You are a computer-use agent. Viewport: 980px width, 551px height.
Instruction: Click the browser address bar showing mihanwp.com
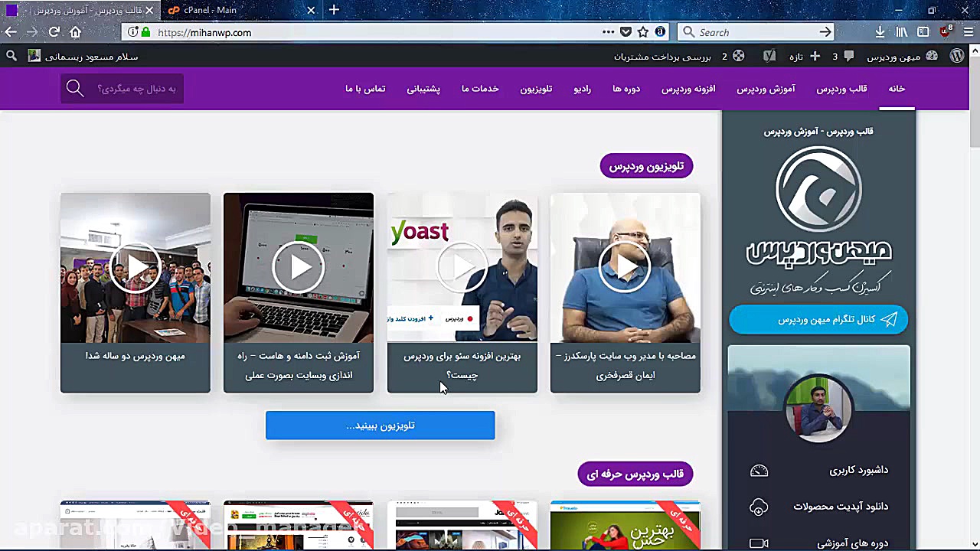[x=394, y=32]
